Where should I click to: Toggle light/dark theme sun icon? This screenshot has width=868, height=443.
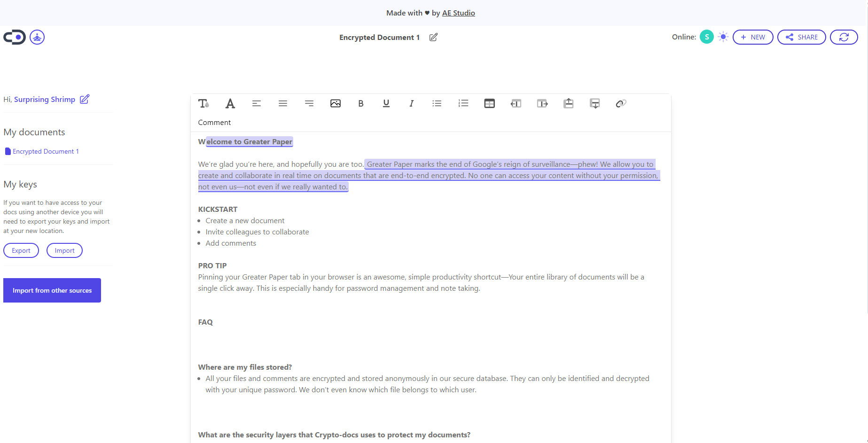click(723, 37)
